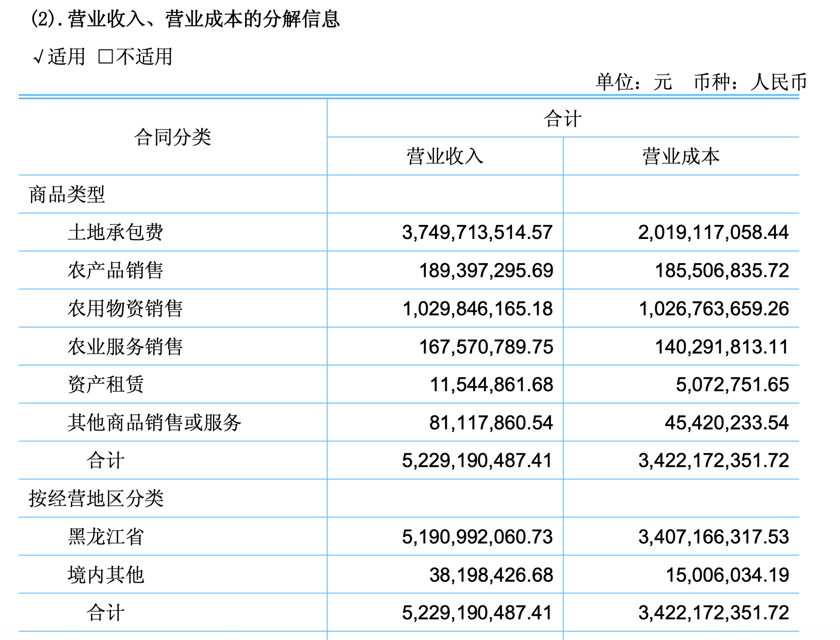Select 5,229,190,487.41 in region total row
The width and height of the screenshot is (840, 640).
tap(477, 613)
